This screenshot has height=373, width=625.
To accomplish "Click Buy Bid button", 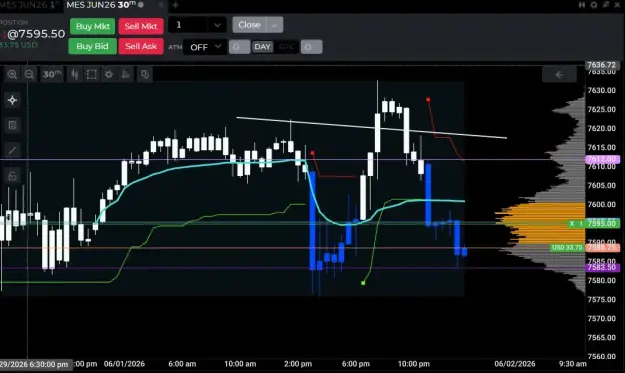I will 92,46.
